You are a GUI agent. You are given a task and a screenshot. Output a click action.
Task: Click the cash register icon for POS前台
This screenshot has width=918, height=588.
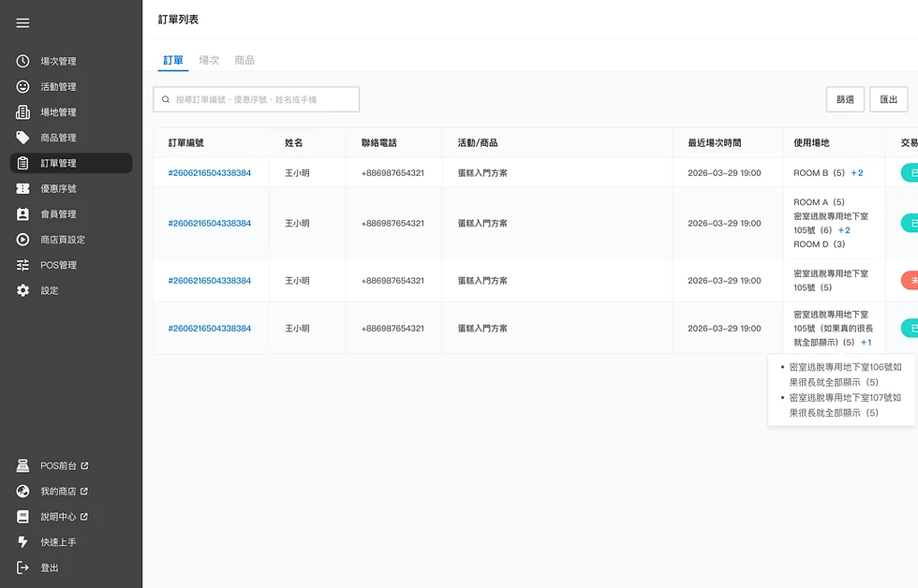click(22, 465)
